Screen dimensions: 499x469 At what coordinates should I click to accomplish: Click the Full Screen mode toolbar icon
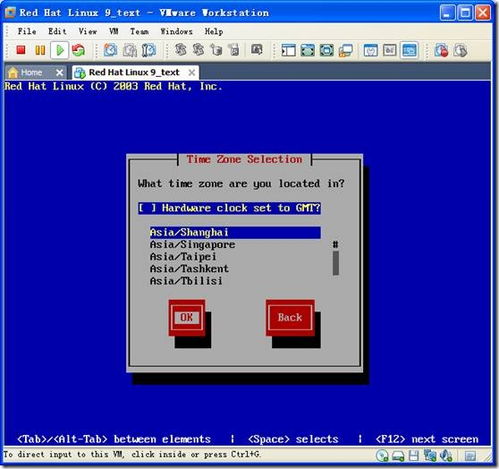coord(307,50)
